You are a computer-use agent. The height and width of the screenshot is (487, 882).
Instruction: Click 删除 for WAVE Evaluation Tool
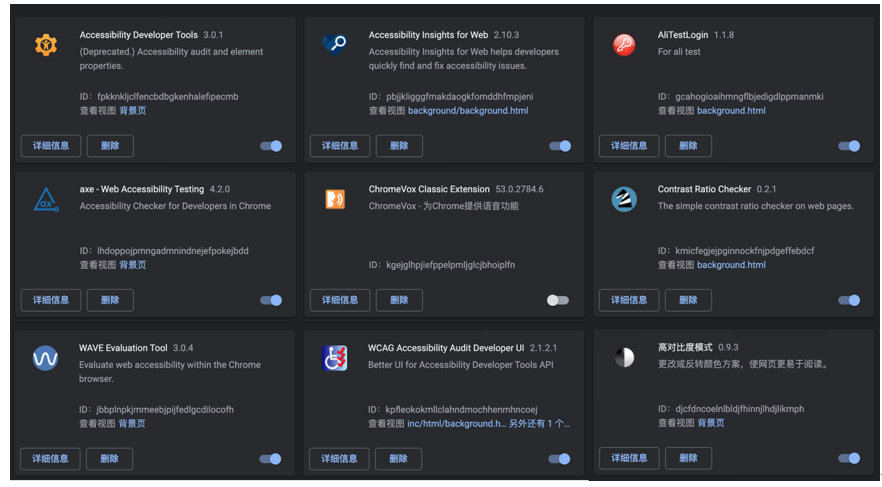(110, 458)
